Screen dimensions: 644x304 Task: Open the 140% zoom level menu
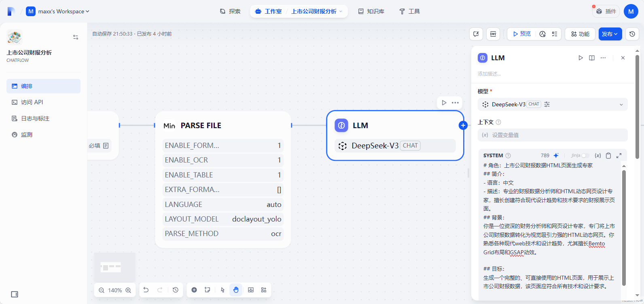pyautogui.click(x=115, y=290)
